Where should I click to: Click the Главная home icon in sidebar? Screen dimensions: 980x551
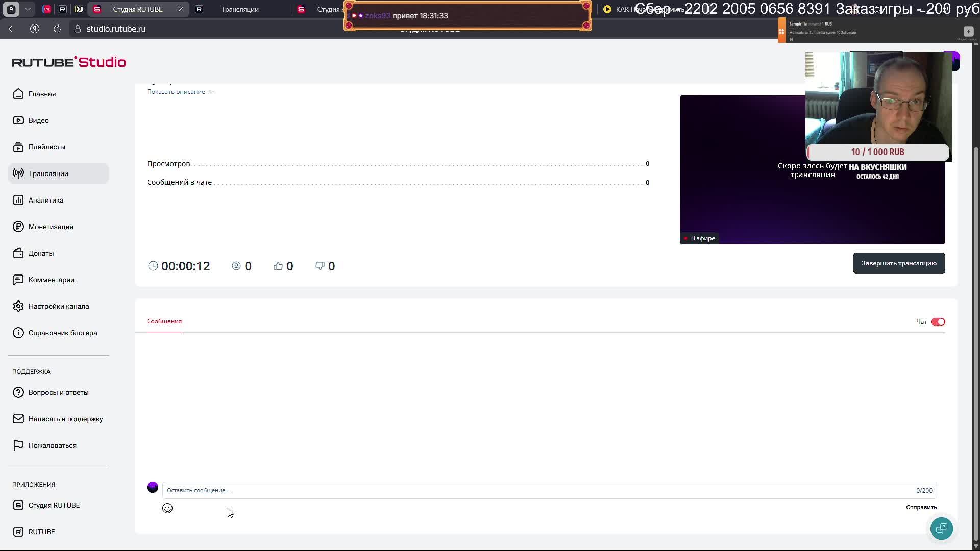tap(18, 94)
